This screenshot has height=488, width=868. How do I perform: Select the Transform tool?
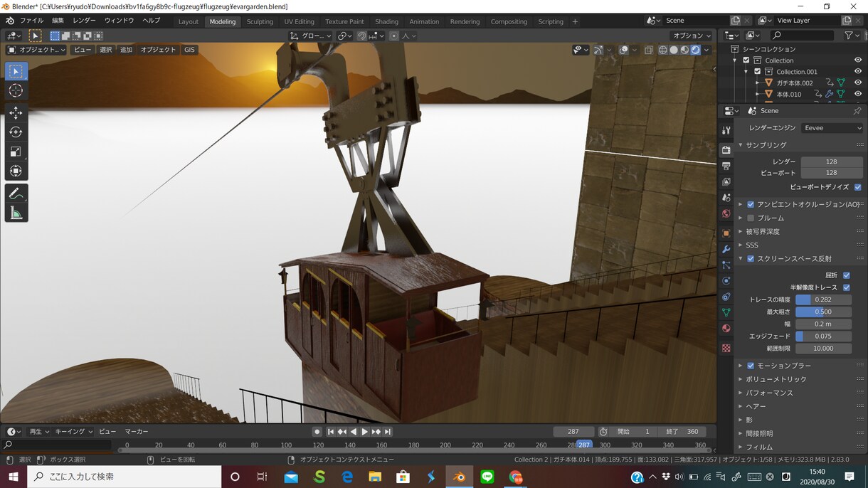coord(16,171)
